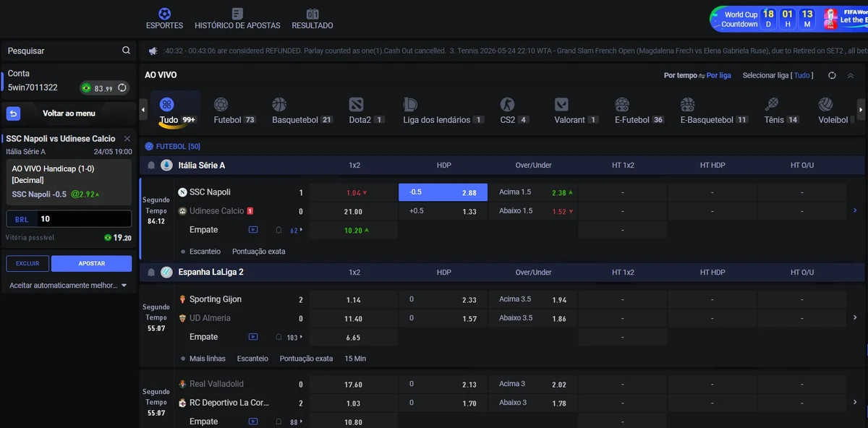The width and height of the screenshot is (868, 428).
Task: Toggle alert bell on Valladolid Empate row
Action: [278, 421]
